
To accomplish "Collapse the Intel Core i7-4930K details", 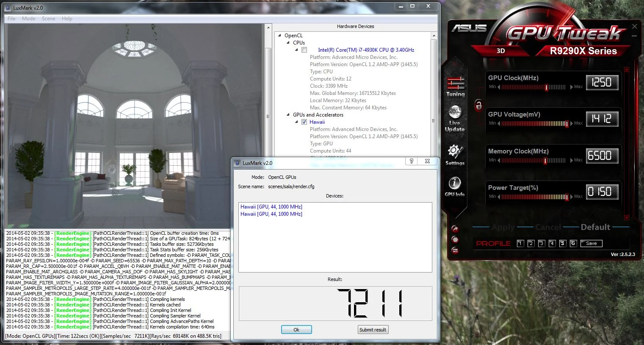I will (x=297, y=50).
